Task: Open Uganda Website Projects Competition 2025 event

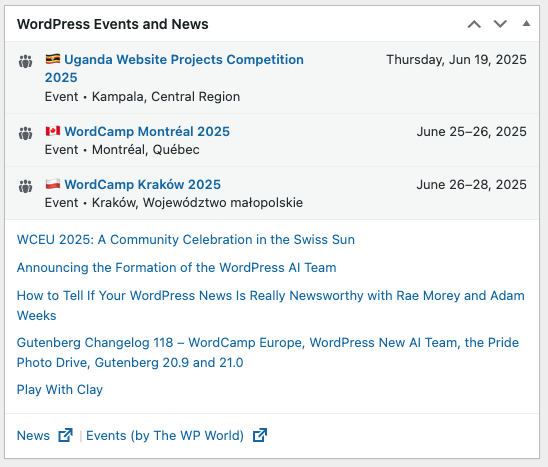Action: (174, 69)
